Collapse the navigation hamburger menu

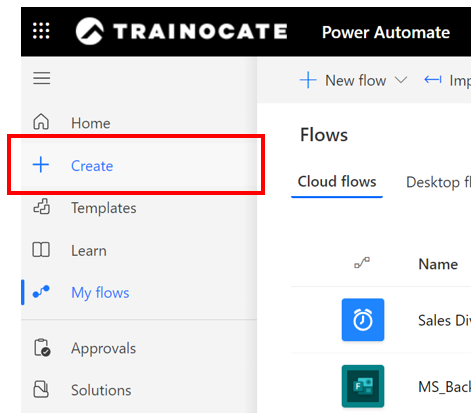pyautogui.click(x=42, y=78)
